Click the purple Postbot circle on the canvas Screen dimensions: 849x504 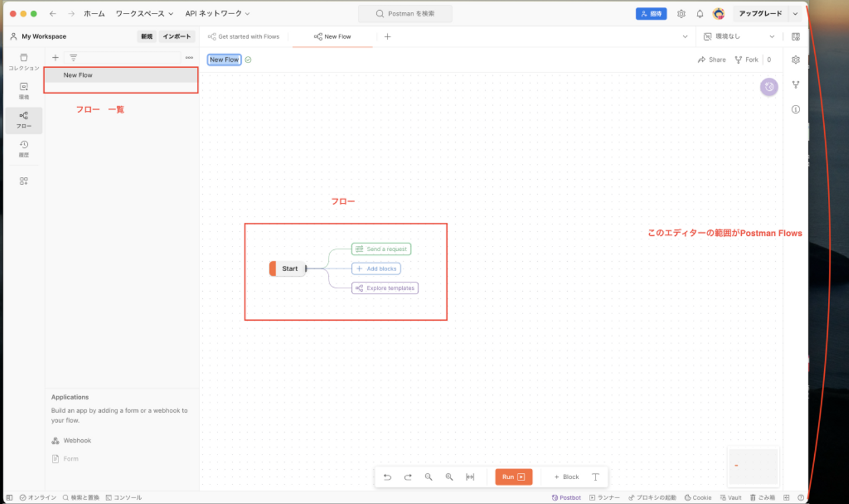[769, 87]
